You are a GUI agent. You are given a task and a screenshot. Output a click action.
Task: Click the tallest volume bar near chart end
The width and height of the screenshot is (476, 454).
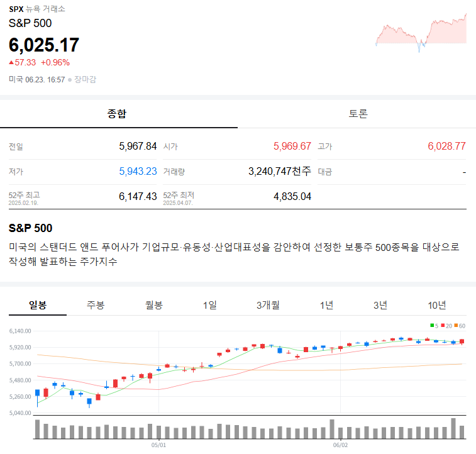(x=453, y=428)
